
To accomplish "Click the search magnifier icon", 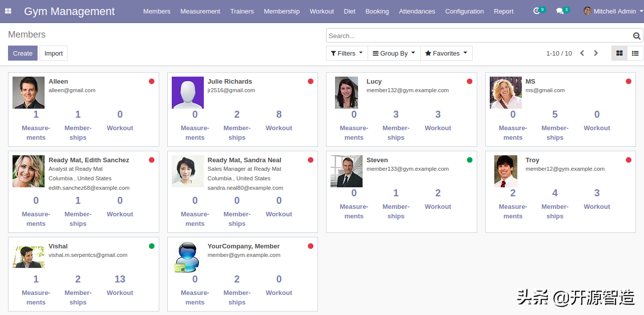I will coord(636,36).
